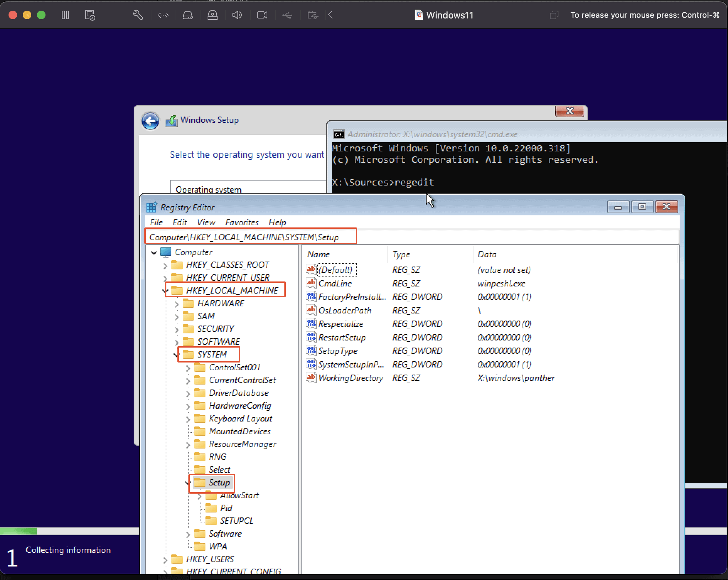Open the wrench settings icon
Viewport: 728px width, 580px height.
pos(138,15)
